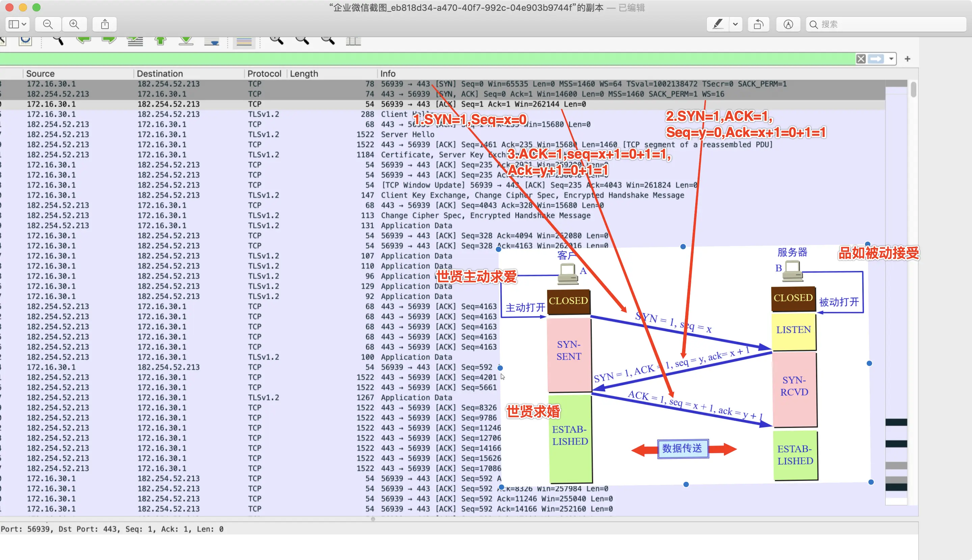Toggle Wireshark's colorize packet list icon
The image size is (972, 560).
pyautogui.click(x=244, y=41)
